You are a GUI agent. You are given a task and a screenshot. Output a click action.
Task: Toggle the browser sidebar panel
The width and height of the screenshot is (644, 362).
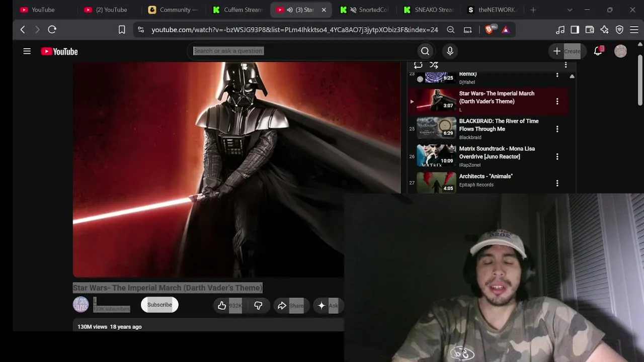(575, 30)
